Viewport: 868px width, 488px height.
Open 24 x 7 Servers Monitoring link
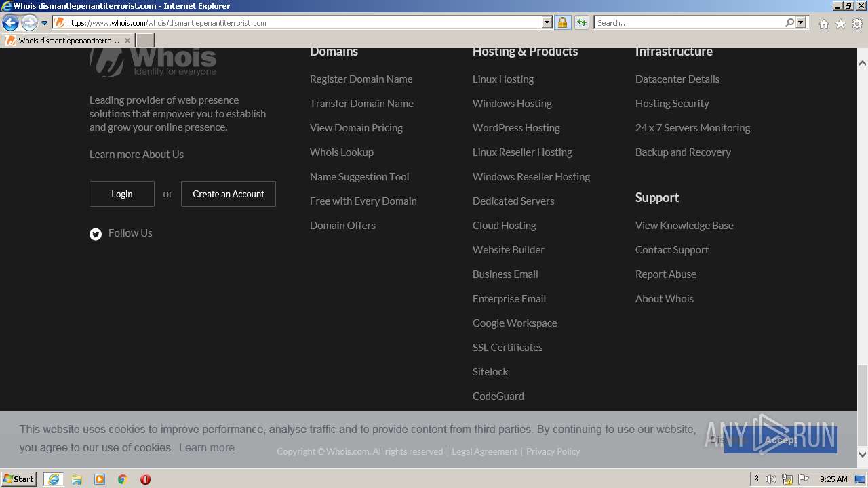pos(692,128)
